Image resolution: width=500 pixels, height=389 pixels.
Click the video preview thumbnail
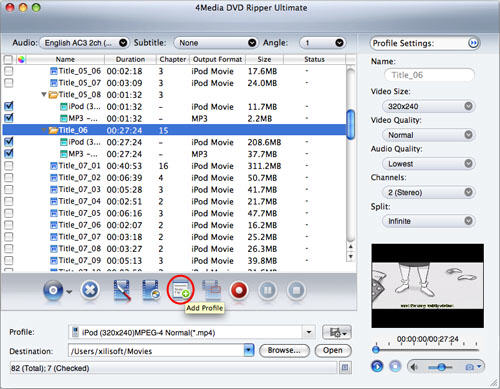428,286
